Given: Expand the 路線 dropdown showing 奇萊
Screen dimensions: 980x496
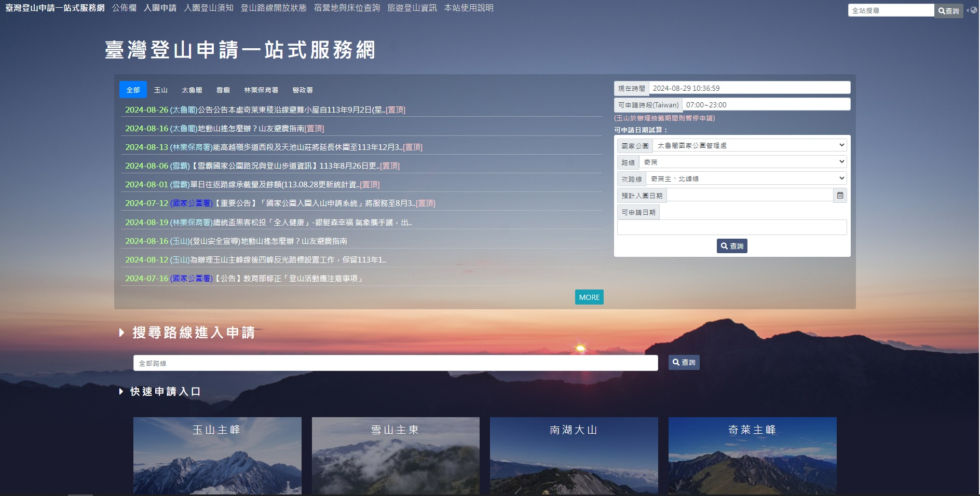Looking at the screenshot, I should (x=743, y=162).
